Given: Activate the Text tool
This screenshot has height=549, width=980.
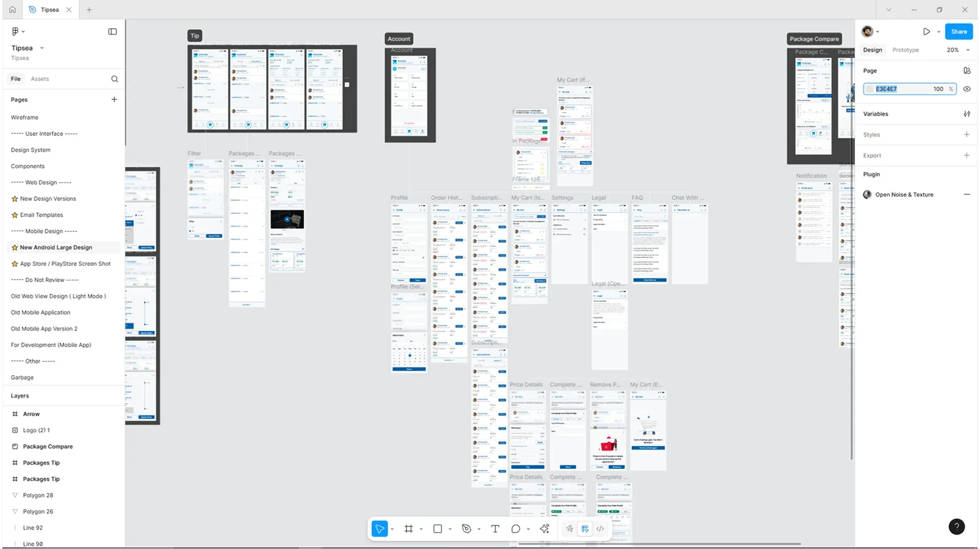Looking at the screenshot, I should point(495,529).
